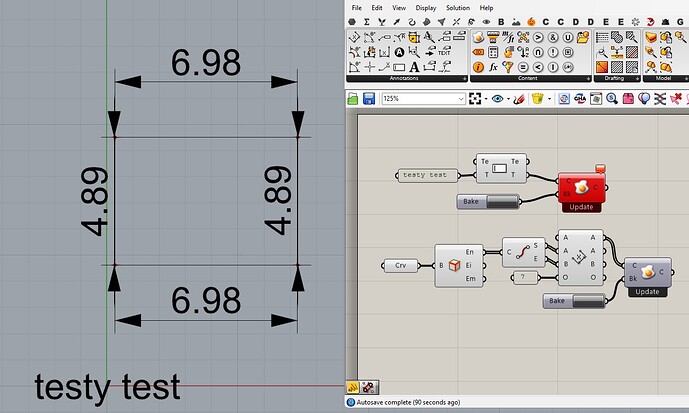Switch to the Params hexagon tab
Viewport: 689px width, 413px height.
pyautogui.click(x=352, y=22)
